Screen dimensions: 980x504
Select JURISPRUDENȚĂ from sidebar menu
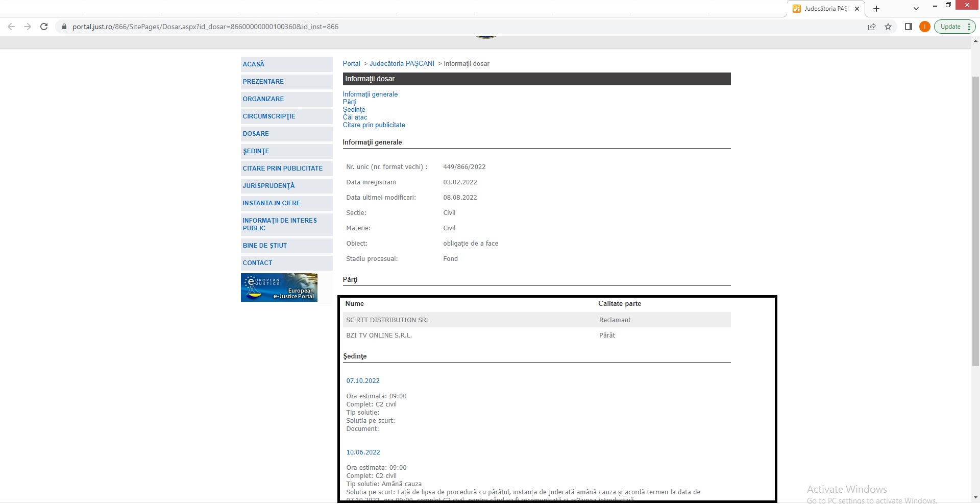(x=268, y=186)
